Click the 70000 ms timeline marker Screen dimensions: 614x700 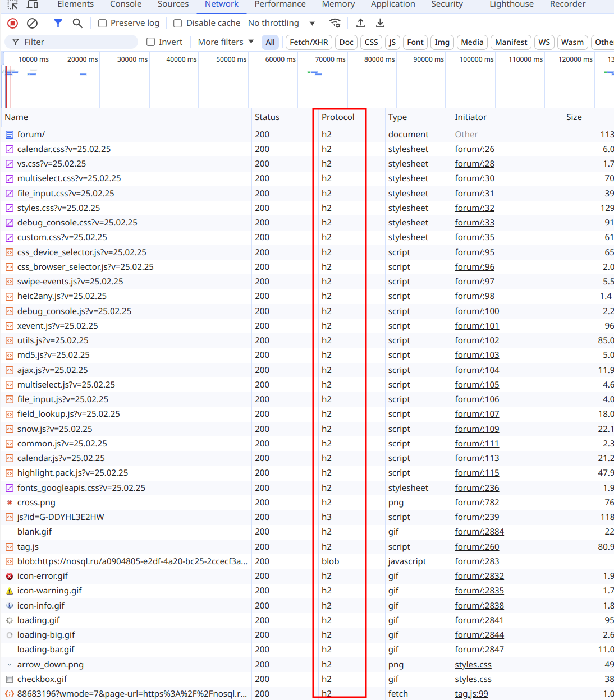[x=330, y=59]
